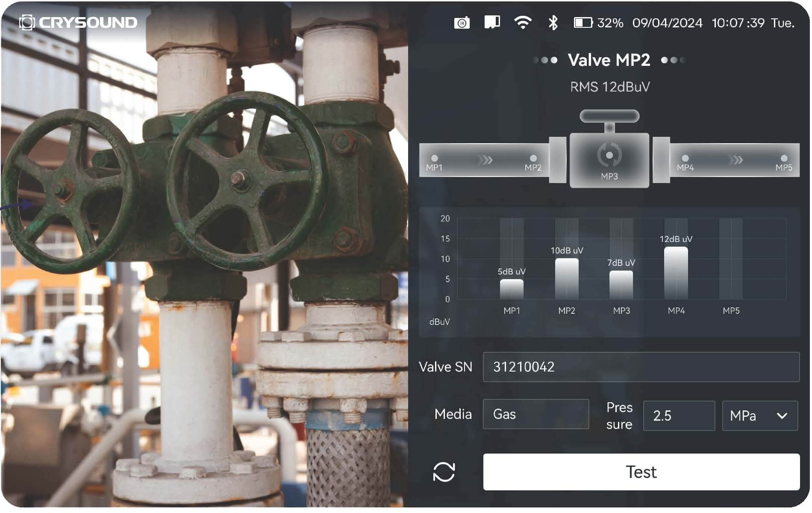The width and height of the screenshot is (812, 513).
Task: Go to next valve point via right dots
Action: [x=673, y=60]
